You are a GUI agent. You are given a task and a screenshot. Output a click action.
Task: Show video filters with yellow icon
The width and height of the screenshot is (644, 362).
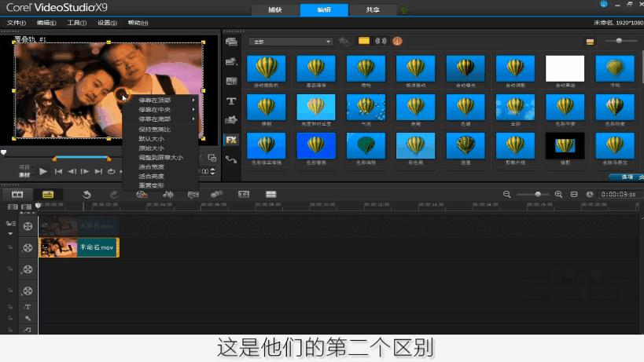coord(364,41)
